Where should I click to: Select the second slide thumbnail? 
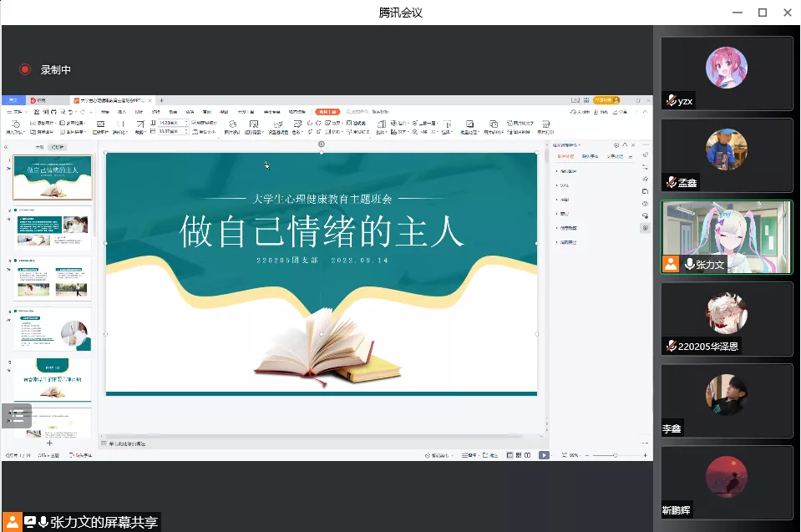point(53,227)
